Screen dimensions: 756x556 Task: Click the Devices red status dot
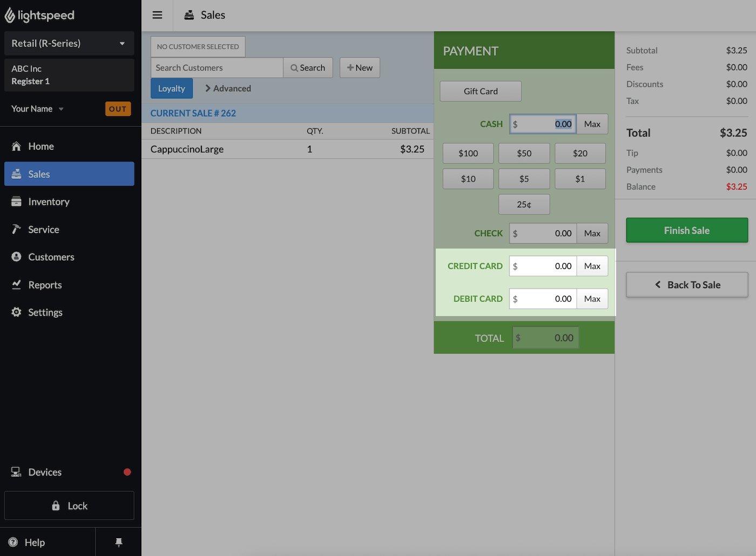(127, 472)
